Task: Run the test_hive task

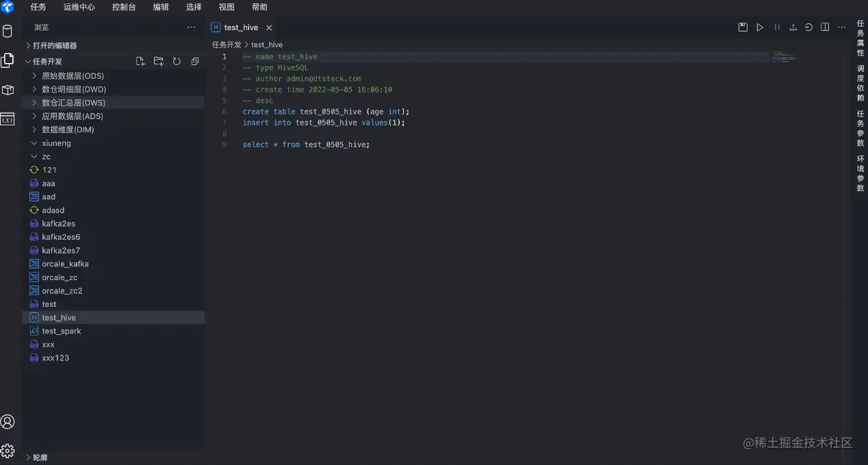Action: (760, 27)
